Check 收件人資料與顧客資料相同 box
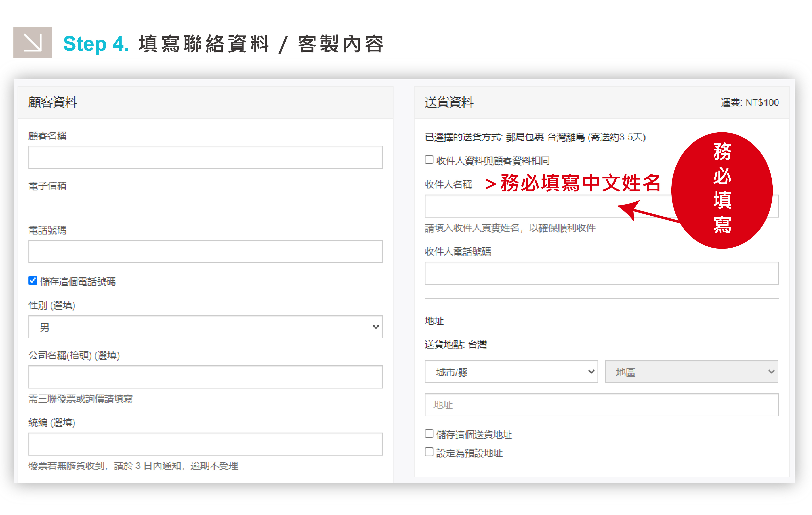The image size is (812, 515). pyautogui.click(x=429, y=160)
